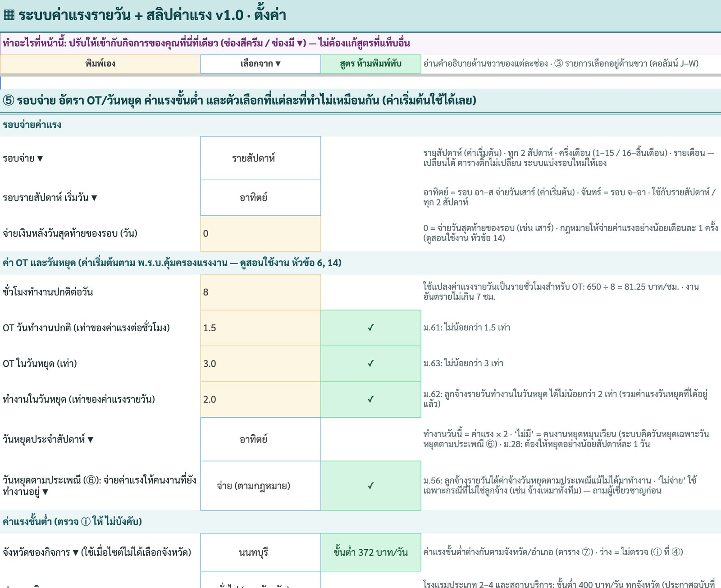
Task: Click the note ม.61: ไม่น้อยกว่า 1.5 เท่า
Action: (467, 328)
